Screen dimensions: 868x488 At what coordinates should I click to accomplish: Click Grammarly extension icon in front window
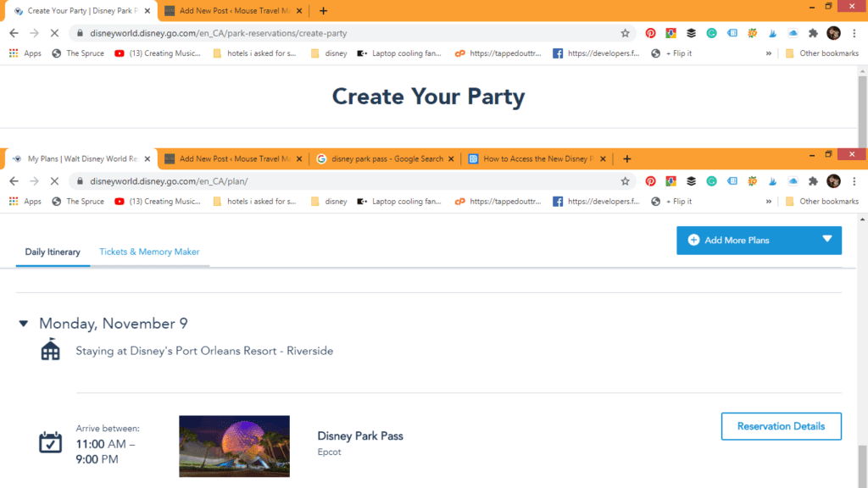point(711,181)
